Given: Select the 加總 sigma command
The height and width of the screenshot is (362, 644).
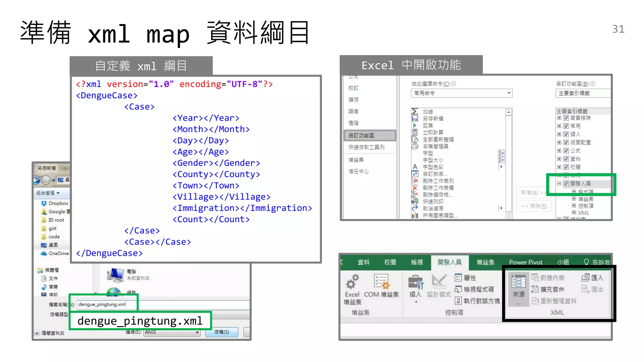Looking at the screenshot, I should coord(423,112).
